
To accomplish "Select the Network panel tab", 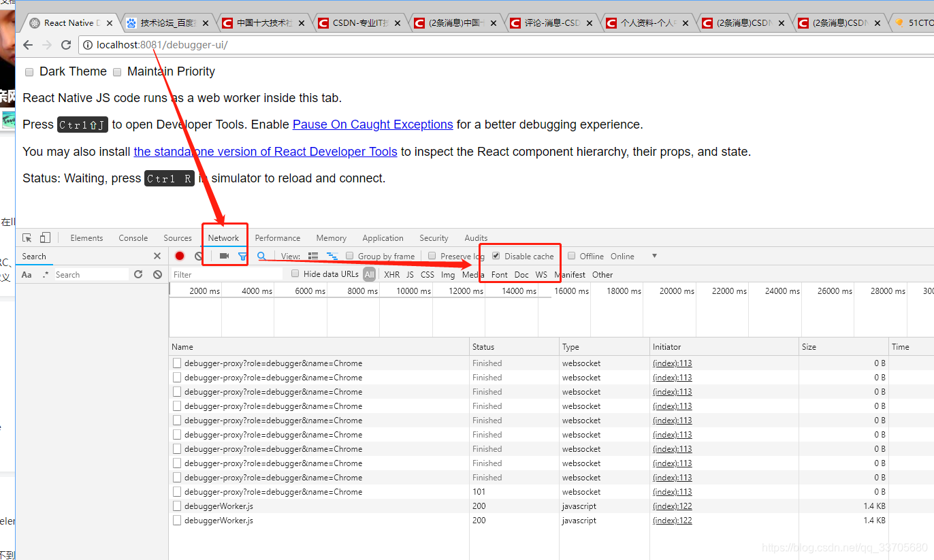I will [x=224, y=238].
